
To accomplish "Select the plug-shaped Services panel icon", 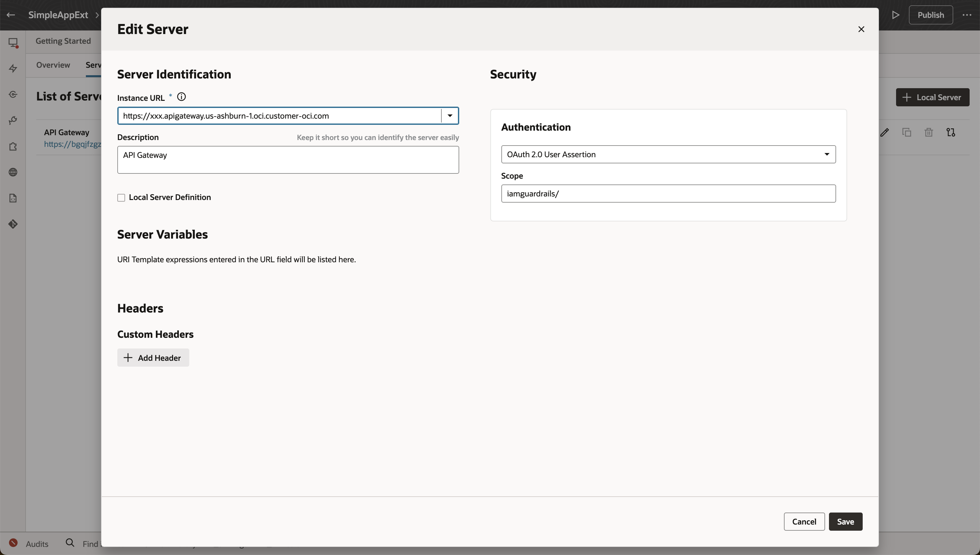I will tap(13, 120).
